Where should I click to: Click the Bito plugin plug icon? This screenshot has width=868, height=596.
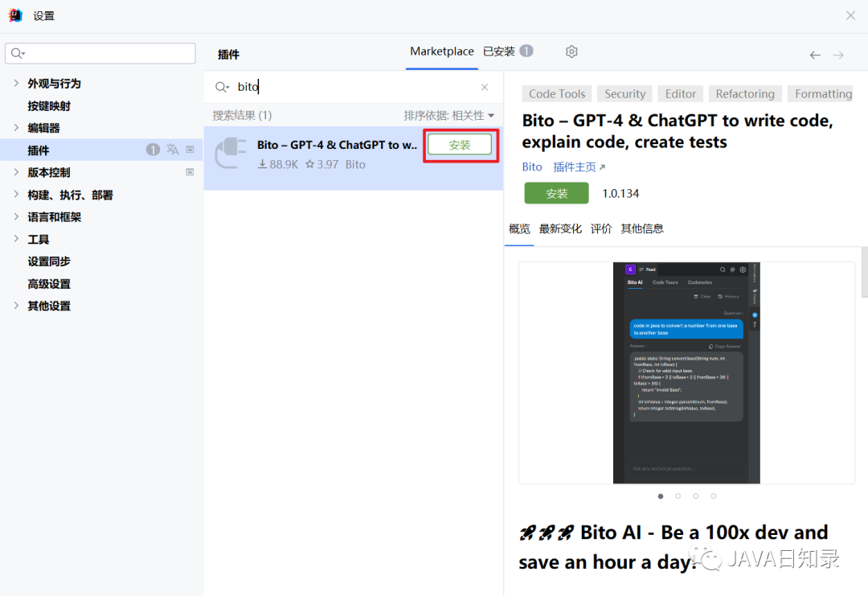[x=231, y=153]
